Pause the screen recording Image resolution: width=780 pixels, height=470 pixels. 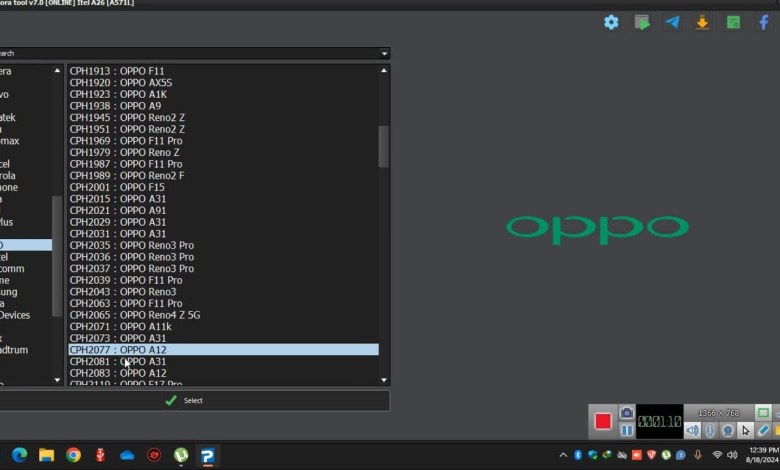627,430
